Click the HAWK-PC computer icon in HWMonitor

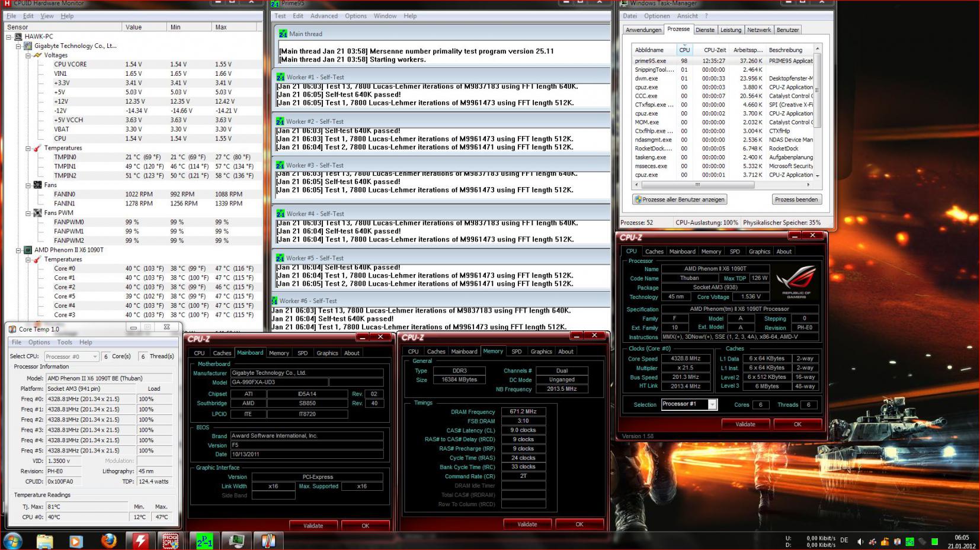18,36
